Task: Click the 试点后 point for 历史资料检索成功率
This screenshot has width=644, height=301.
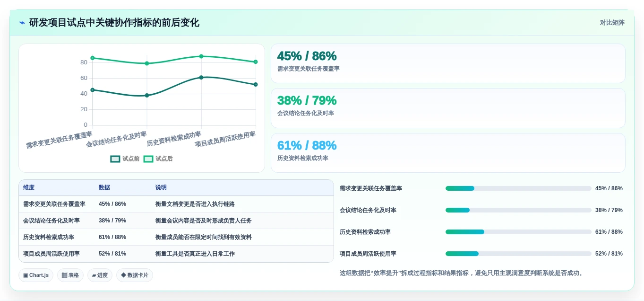Action: pyautogui.click(x=201, y=56)
